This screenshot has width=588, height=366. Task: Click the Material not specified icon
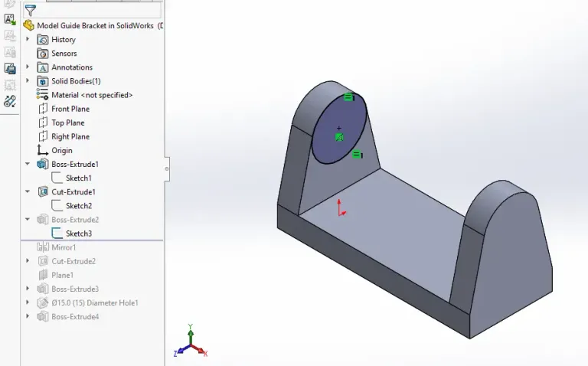click(43, 95)
